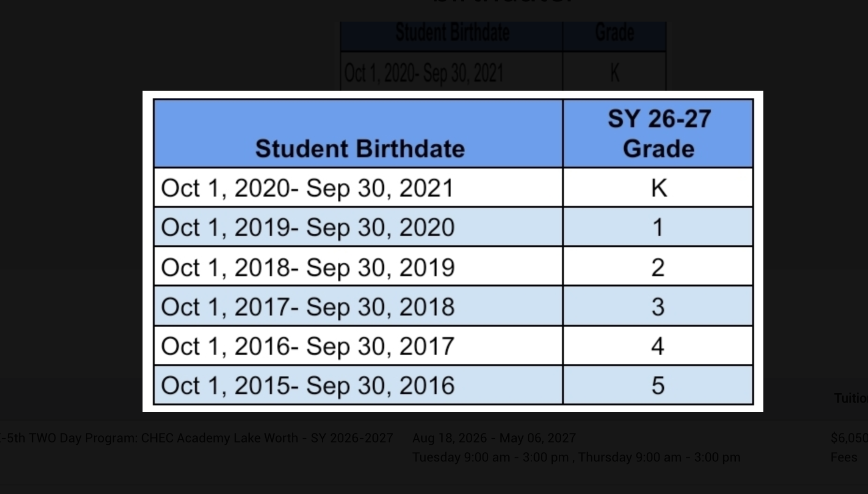The image size is (868, 494).
Task: Click the "Oct 1, 2016- Sep 30, 2017" birthdate cell
Action: click(307, 346)
